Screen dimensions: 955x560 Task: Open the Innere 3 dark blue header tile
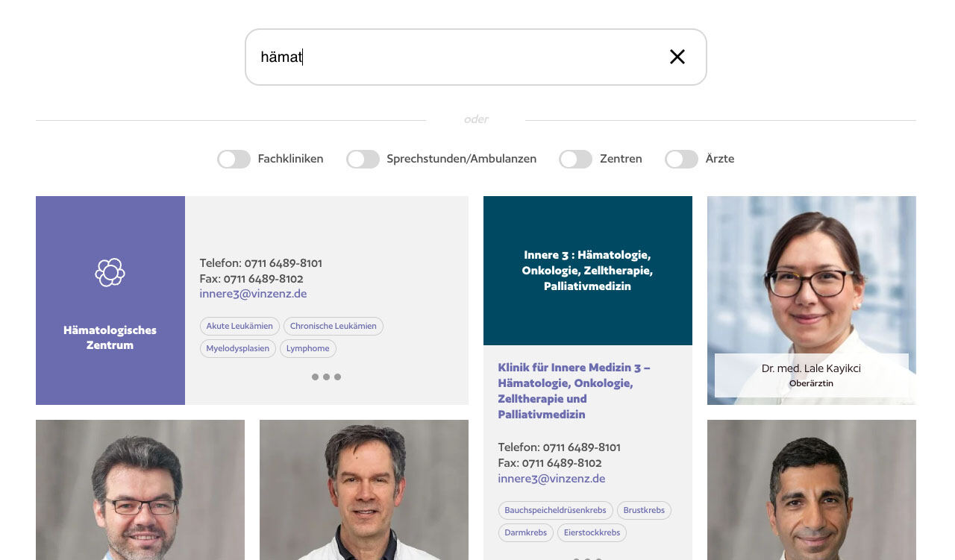pos(588,271)
